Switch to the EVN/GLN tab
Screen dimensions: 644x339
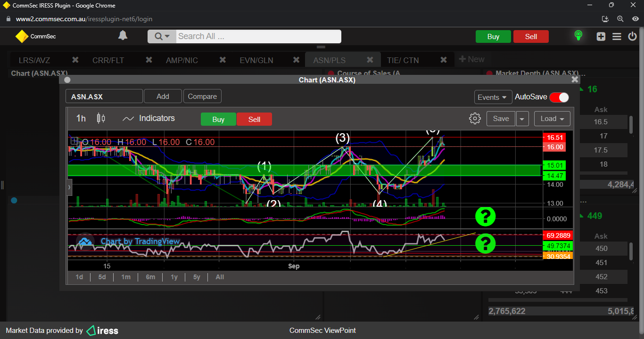pos(256,60)
